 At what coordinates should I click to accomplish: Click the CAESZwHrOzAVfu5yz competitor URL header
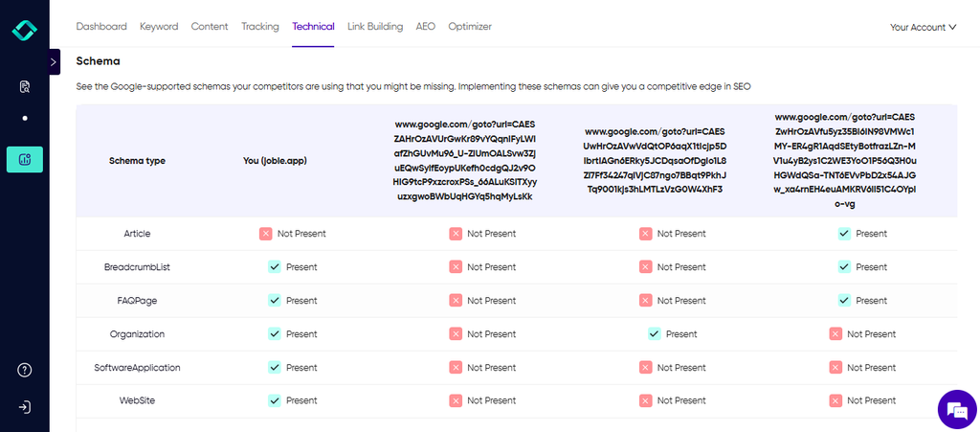coord(845,161)
